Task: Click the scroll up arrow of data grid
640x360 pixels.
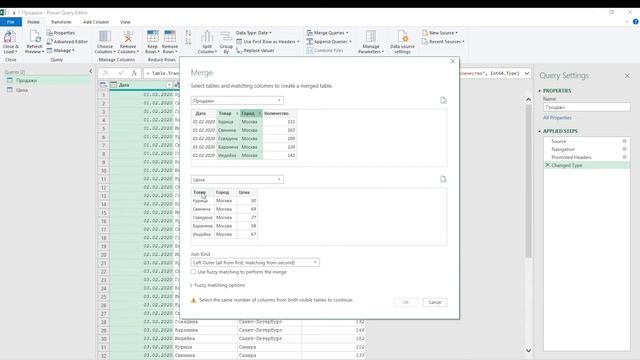Action: (528, 100)
